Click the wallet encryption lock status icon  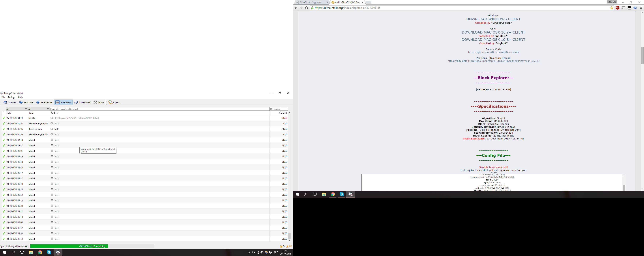pos(281,246)
